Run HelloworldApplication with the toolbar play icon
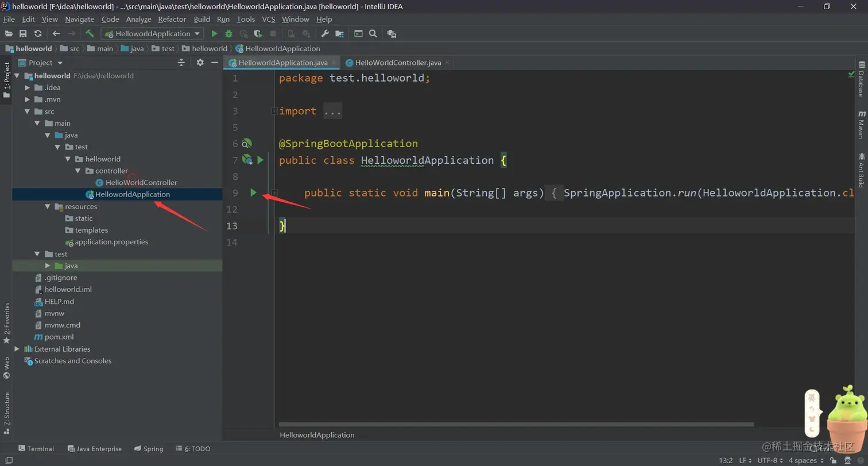Viewport: 868px width, 466px height. (x=215, y=34)
